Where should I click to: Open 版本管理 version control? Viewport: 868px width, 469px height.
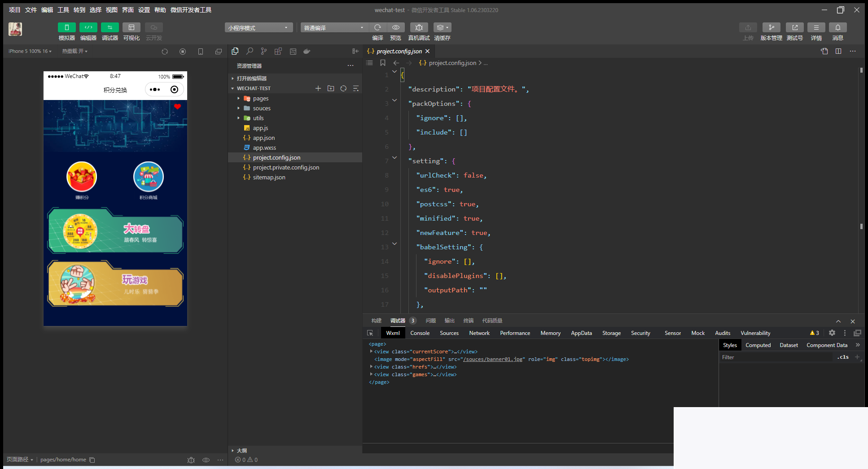pos(771,28)
